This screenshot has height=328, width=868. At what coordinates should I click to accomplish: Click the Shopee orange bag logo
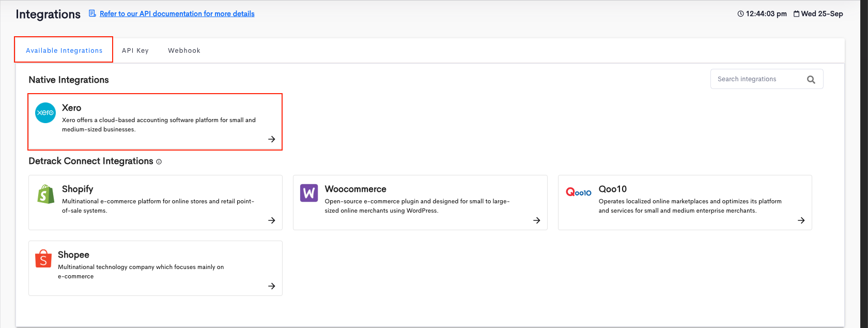pos(43,259)
